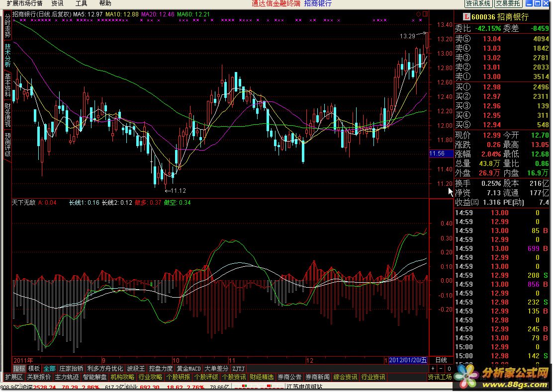Open the 机构攻略 tab
Viewport: 553px width, 392px height.
[x=122, y=377]
